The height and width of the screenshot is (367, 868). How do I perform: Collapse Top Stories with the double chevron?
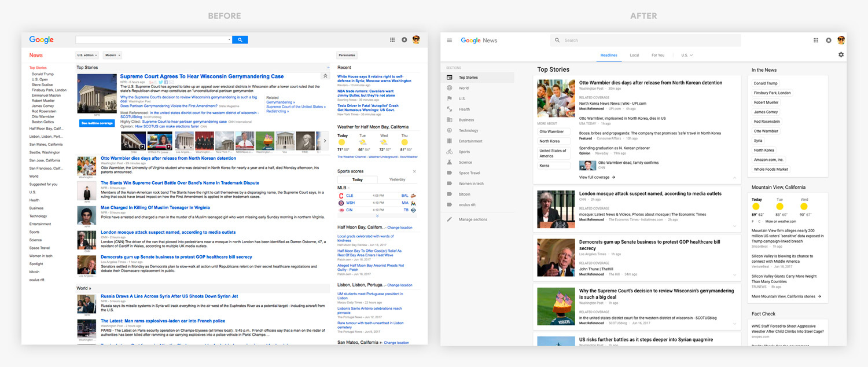(x=325, y=76)
